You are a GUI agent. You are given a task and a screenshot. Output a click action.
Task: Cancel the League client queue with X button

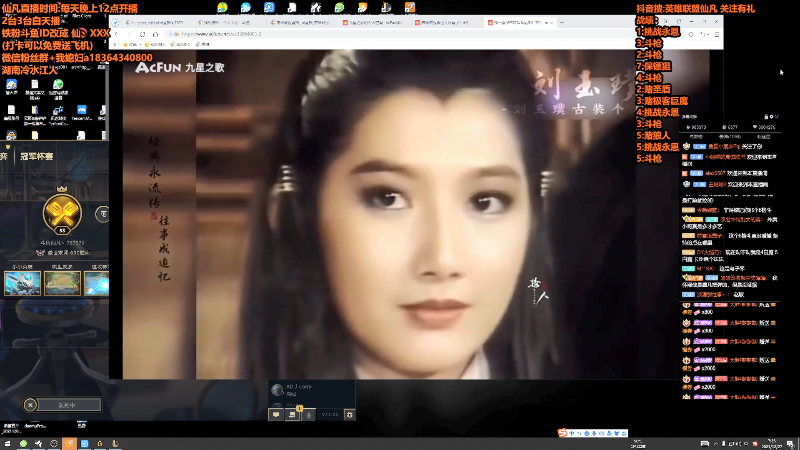pos(30,405)
